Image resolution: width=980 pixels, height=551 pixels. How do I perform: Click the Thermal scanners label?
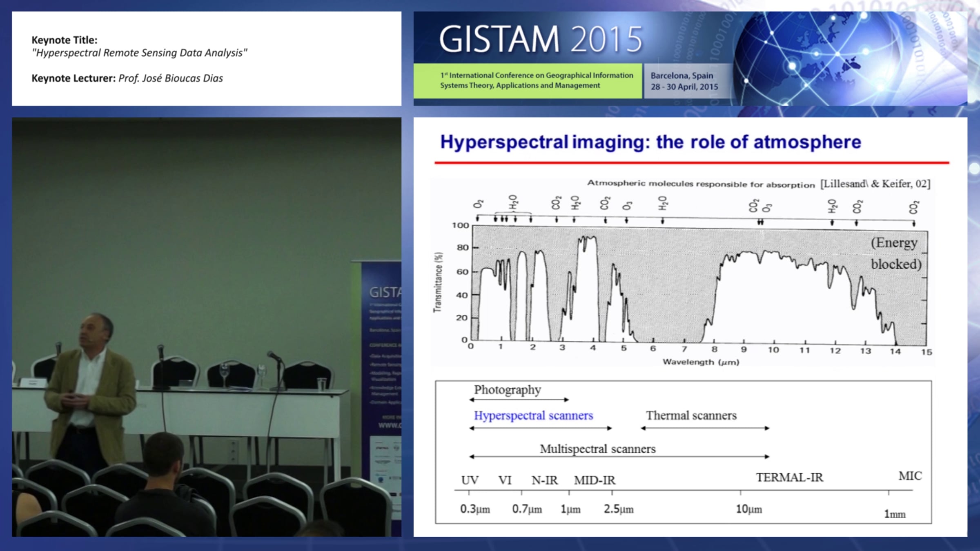[x=691, y=415]
